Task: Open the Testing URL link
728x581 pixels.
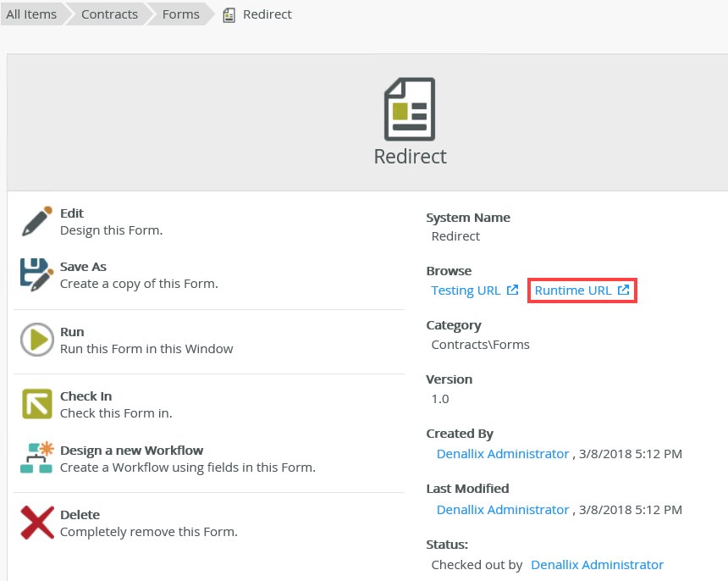Action: click(x=466, y=290)
